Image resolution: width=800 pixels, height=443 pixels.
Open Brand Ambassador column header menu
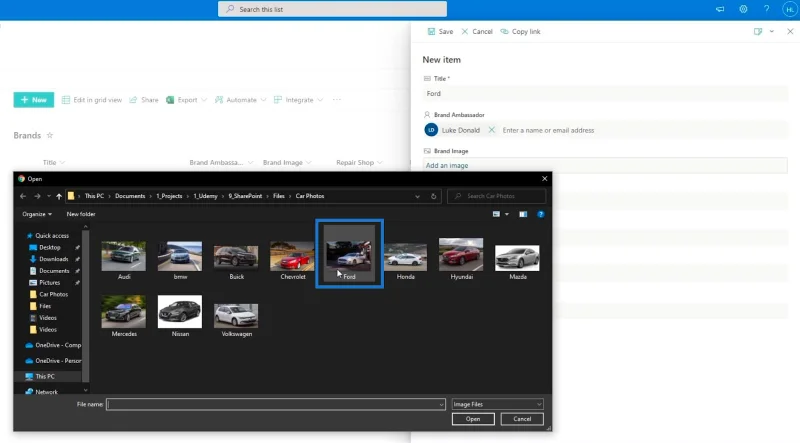pos(221,162)
